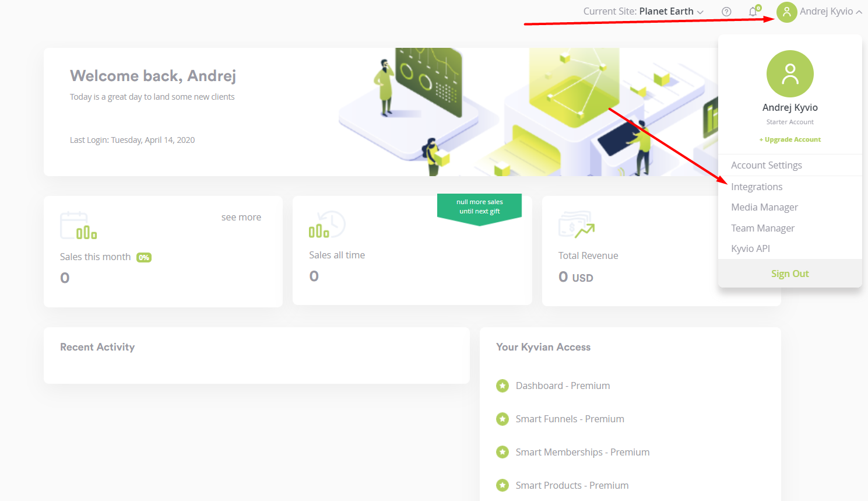Click the Sales all time label
This screenshot has height=501, width=868.
337,255
